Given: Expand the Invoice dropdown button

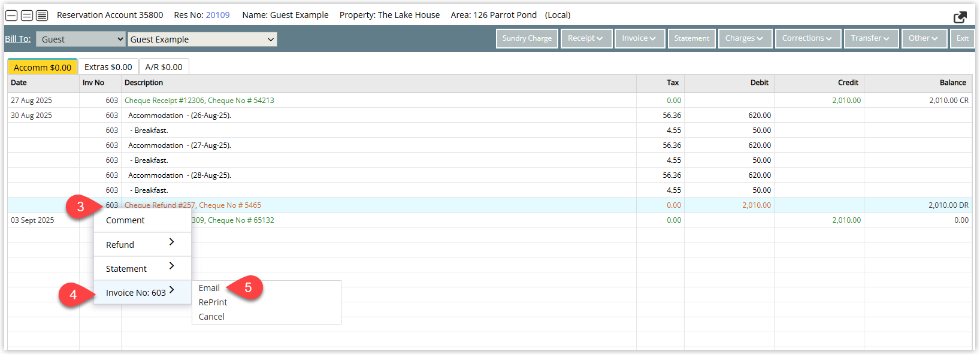Looking at the screenshot, I should (x=639, y=38).
